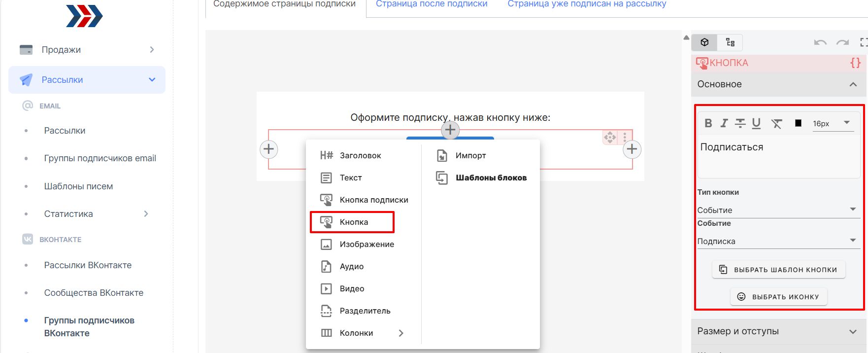
Task: Click the VK logo icon
Action: pyautogui.click(x=28, y=239)
